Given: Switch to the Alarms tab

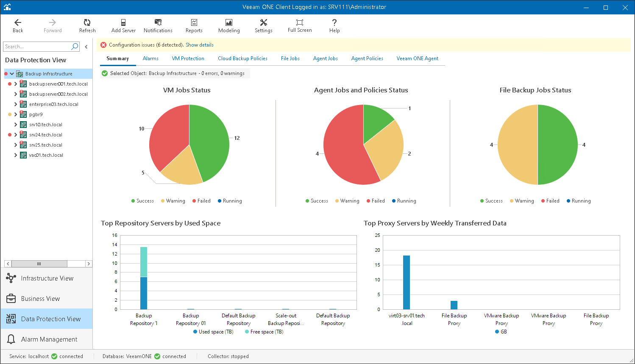Looking at the screenshot, I should tap(150, 58).
